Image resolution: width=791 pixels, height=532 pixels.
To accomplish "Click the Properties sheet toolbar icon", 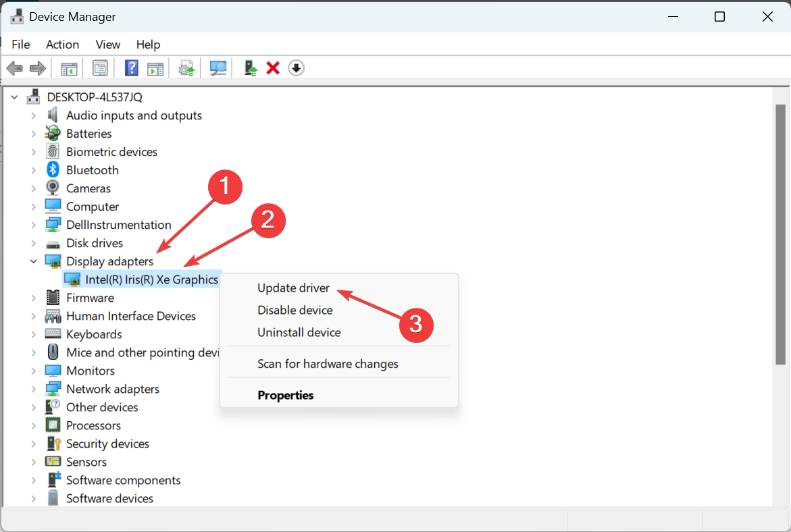I will 100,68.
